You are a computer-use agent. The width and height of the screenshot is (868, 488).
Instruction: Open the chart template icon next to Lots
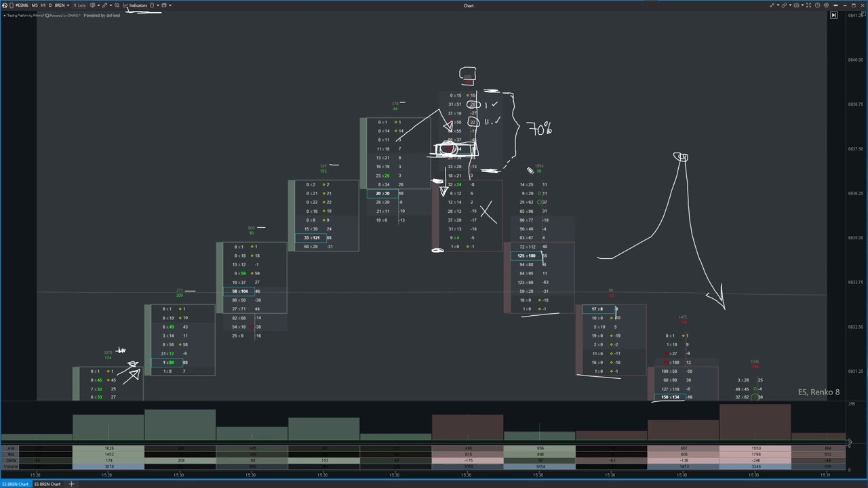tap(92, 5)
